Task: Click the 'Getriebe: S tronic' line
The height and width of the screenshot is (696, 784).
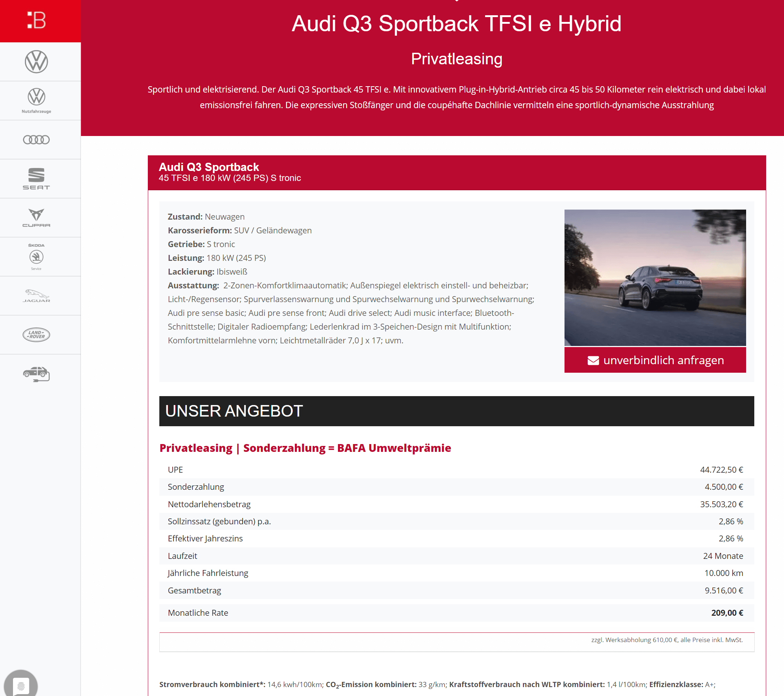Action: [201, 244]
